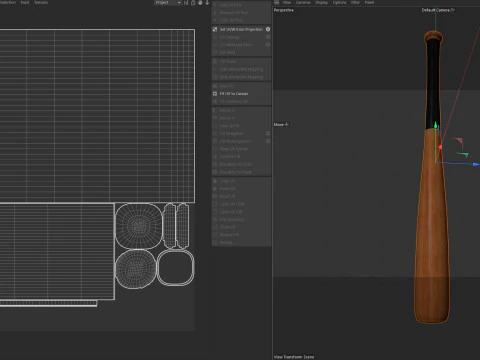Select Start Interactive Mapping command

[241, 69]
